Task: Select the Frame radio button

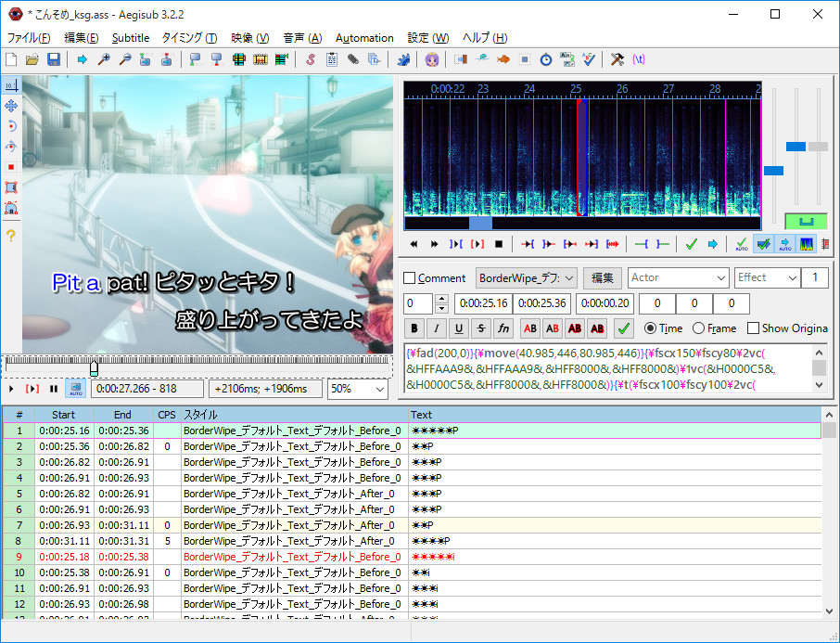Action: click(698, 328)
